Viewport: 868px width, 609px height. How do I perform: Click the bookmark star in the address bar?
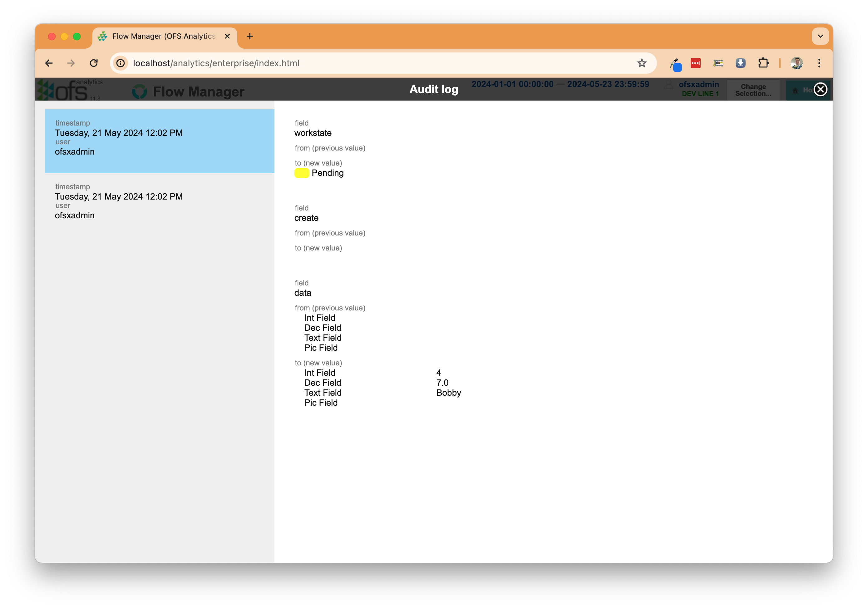click(642, 63)
